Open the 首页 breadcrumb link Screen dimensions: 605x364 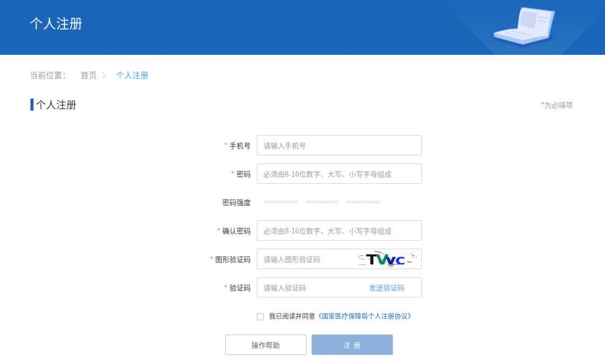(89, 75)
